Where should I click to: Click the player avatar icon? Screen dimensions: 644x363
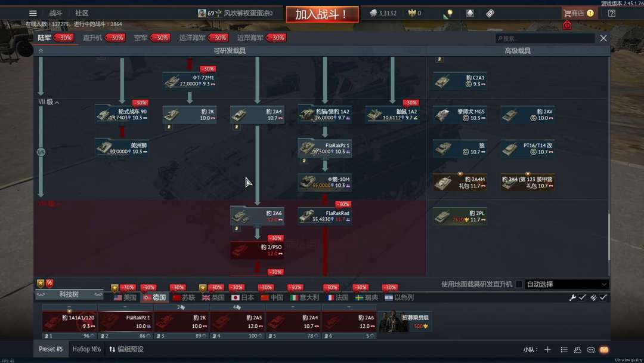[202, 13]
